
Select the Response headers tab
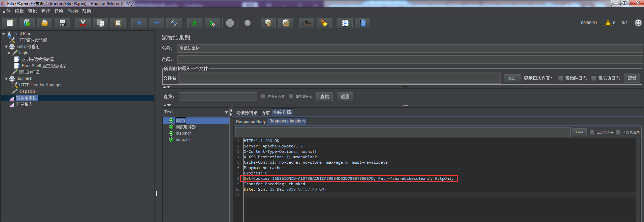pos(287,121)
